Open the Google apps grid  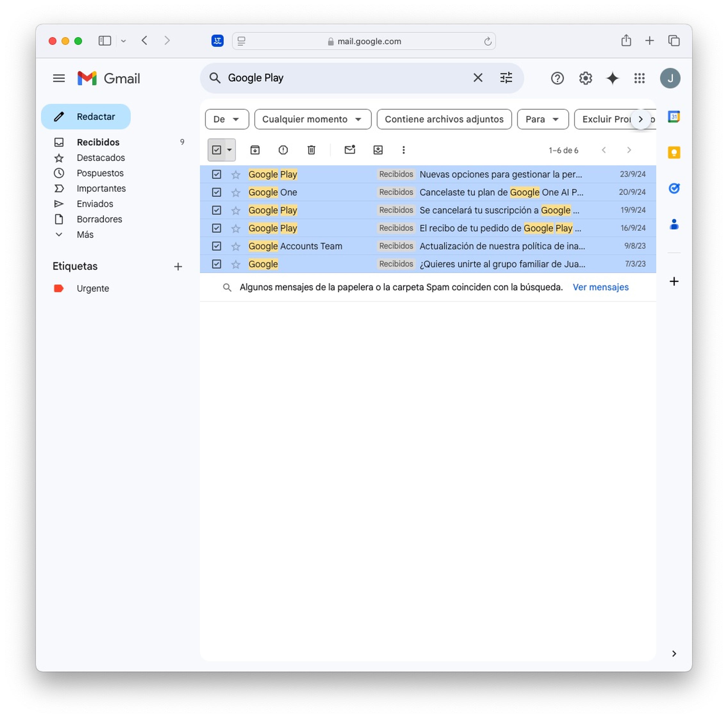639,78
